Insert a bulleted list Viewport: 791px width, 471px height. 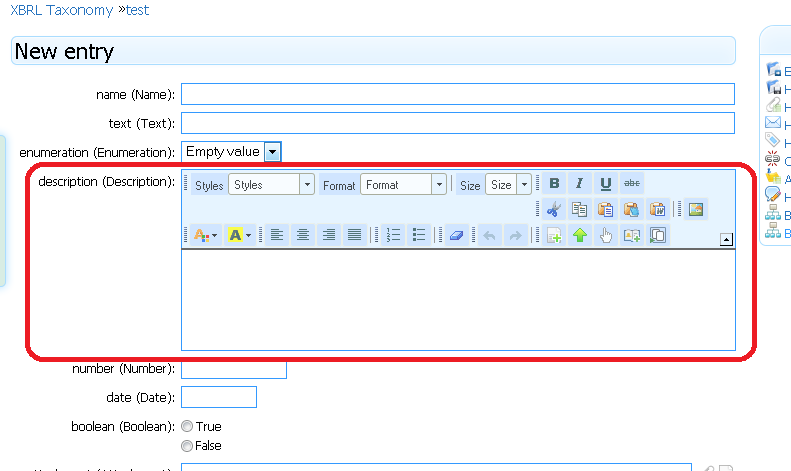pos(419,235)
